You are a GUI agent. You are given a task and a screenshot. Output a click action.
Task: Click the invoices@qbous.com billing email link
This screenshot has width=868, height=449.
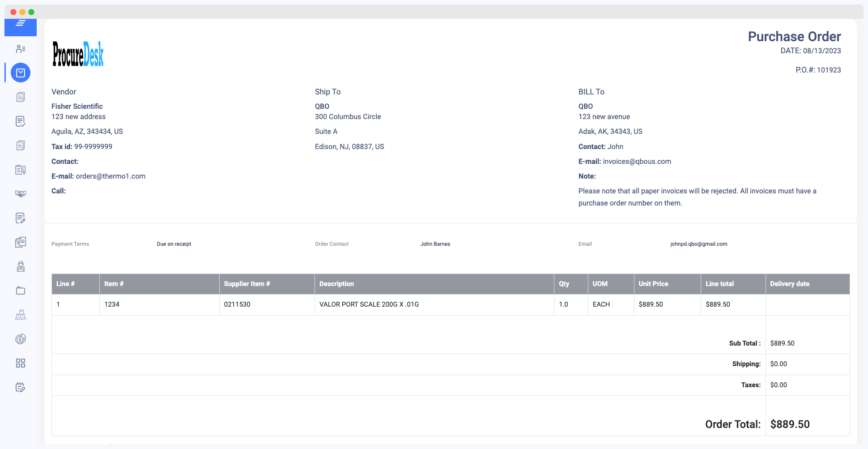(x=637, y=161)
